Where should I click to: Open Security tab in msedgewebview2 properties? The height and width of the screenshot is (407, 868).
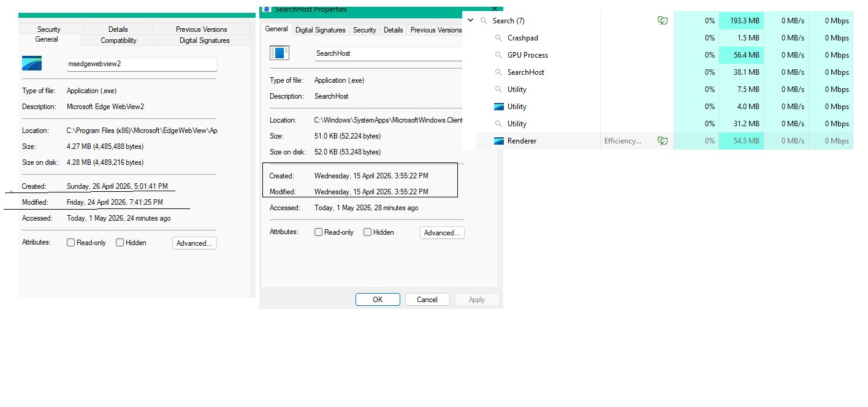49,29
